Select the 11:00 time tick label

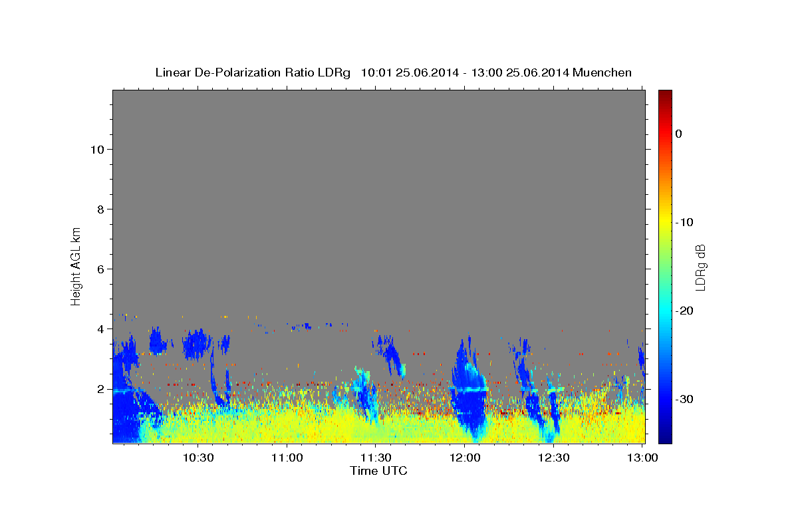tap(287, 458)
